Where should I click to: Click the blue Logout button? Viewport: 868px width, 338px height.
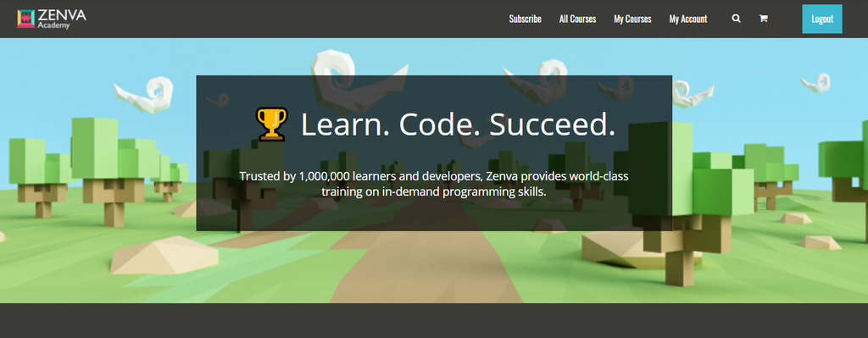pyautogui.click(x=822, y=19)
